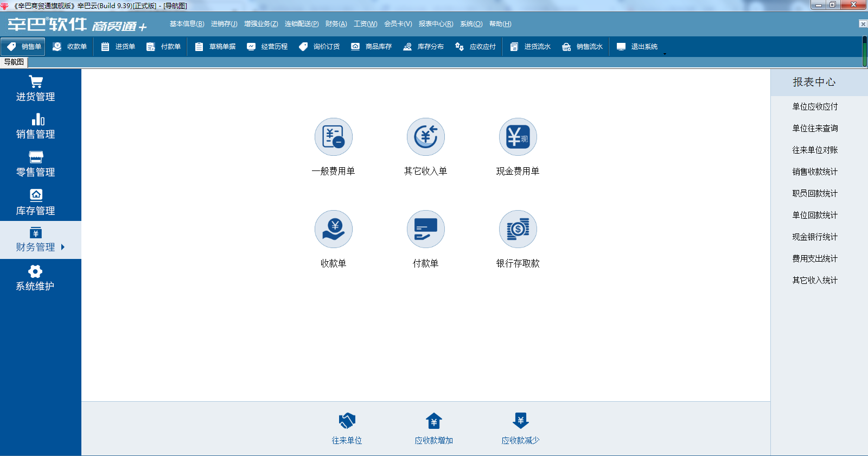Image resolution: width=868 pixels, height=456 pixels.
Task: Open the 帮助(H) menu
Action: [x=500, y=24]
